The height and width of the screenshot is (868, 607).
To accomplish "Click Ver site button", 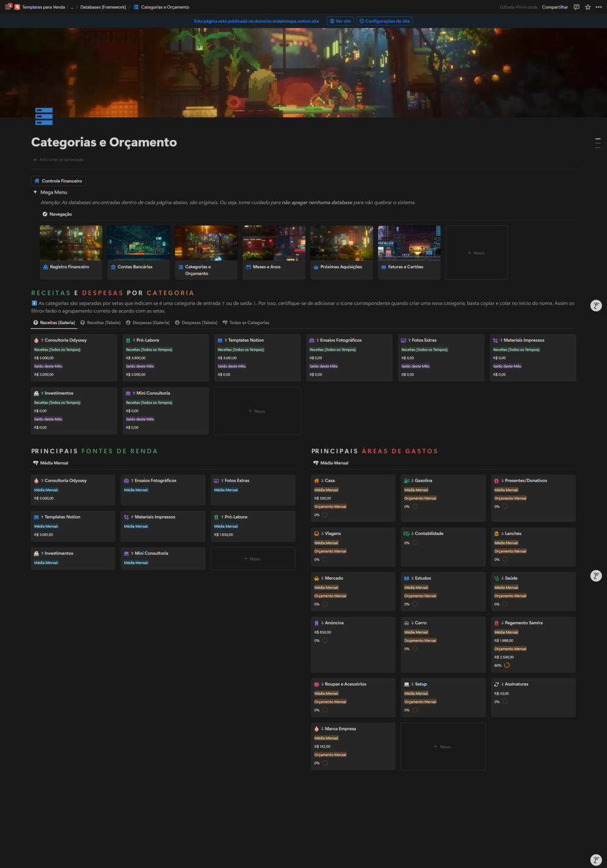I will (340, 21).
